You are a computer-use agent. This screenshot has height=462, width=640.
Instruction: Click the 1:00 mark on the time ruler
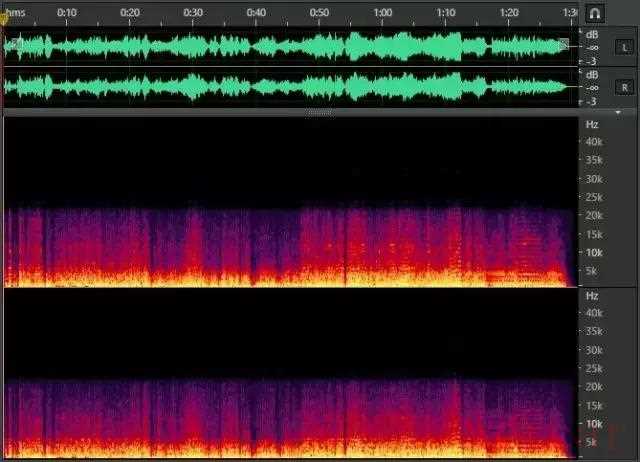click(x=382, y=13)
